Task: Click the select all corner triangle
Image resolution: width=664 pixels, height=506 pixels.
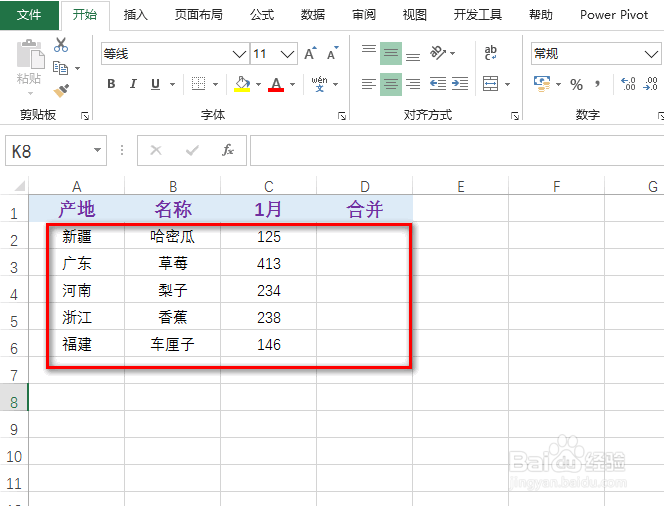Action: pyautogui.click(x=19, y=185)
